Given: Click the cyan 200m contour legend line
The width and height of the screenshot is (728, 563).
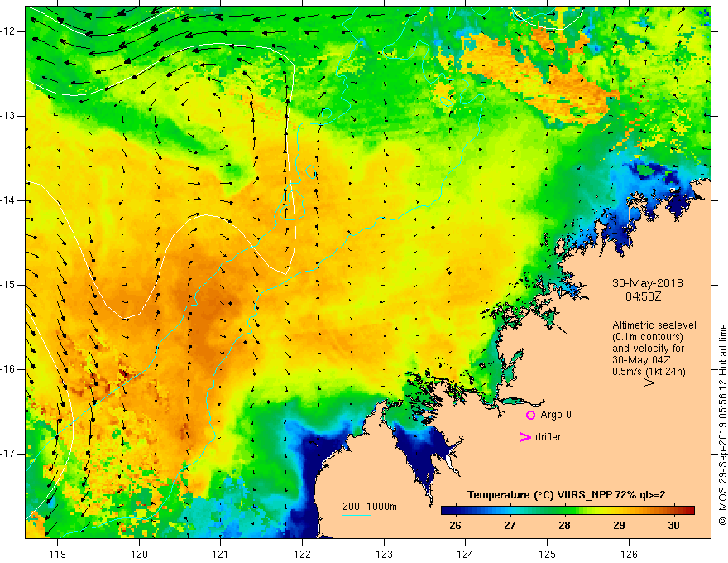Looking at the screenshot, I should 356,515.
